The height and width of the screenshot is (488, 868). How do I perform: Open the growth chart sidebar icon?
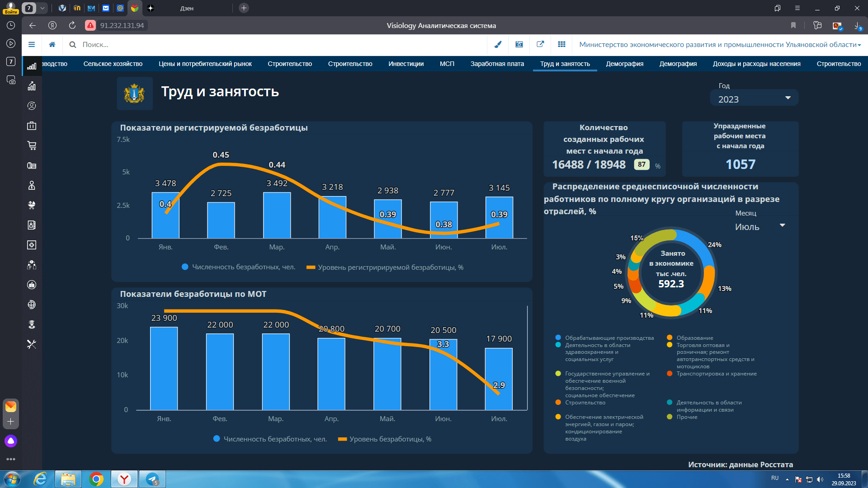click(x=32, y=86)
